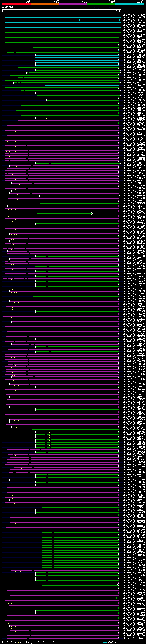Select label UniRef100_Q41351
This screenshot has width=146, height=644.
[x=133, y=319]
